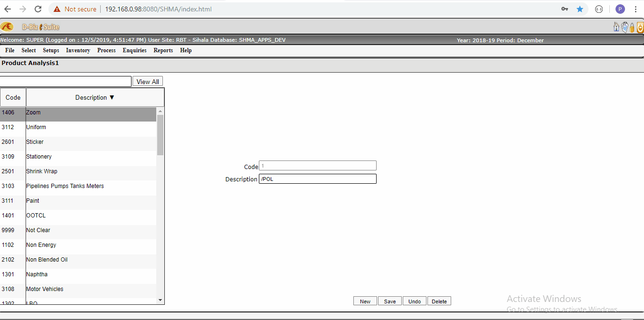Click the bookmark star in the address bar
Screen dimensions: 644x320
[580, 9]
